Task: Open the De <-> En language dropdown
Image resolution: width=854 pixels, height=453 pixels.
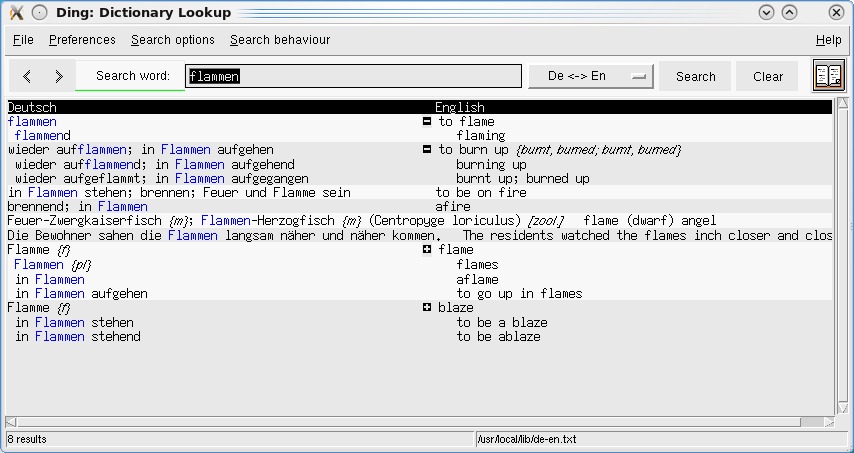Action: [x=590, y=76]
